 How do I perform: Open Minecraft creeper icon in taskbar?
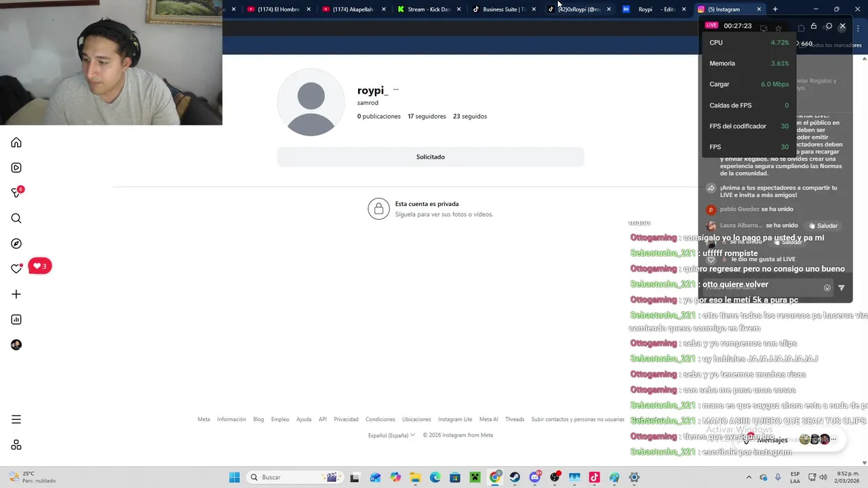pos(475,477)
